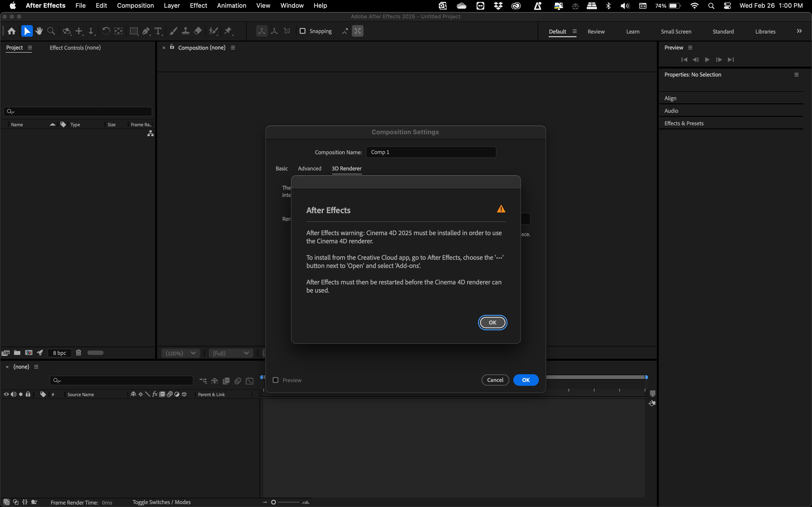Click the Toggle Switches / Modes button

click(161, 502)
